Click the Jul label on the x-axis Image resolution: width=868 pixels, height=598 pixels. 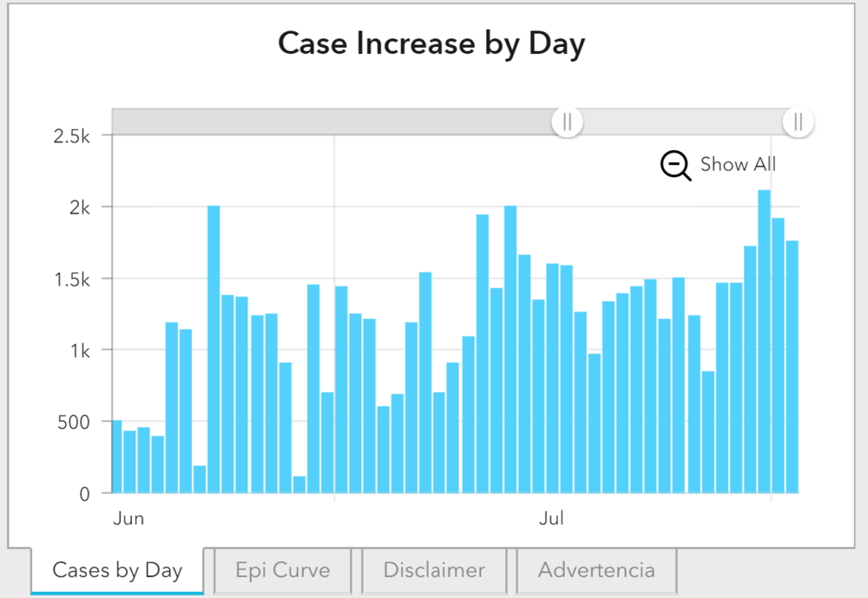point(551,519)
